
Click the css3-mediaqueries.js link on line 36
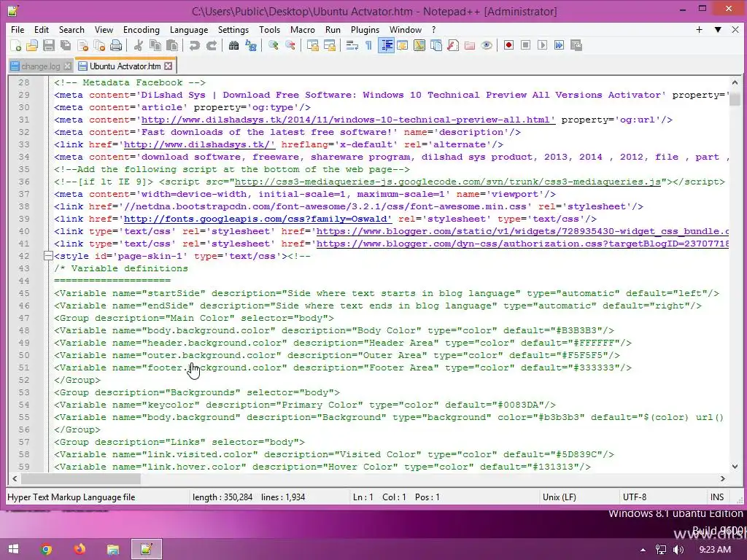point(448,182)
